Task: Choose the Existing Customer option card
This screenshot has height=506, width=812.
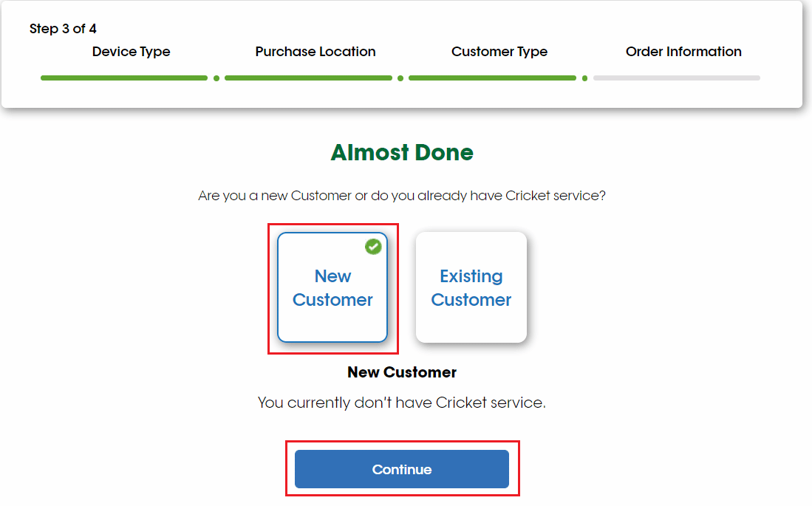Action: point(471,288)
